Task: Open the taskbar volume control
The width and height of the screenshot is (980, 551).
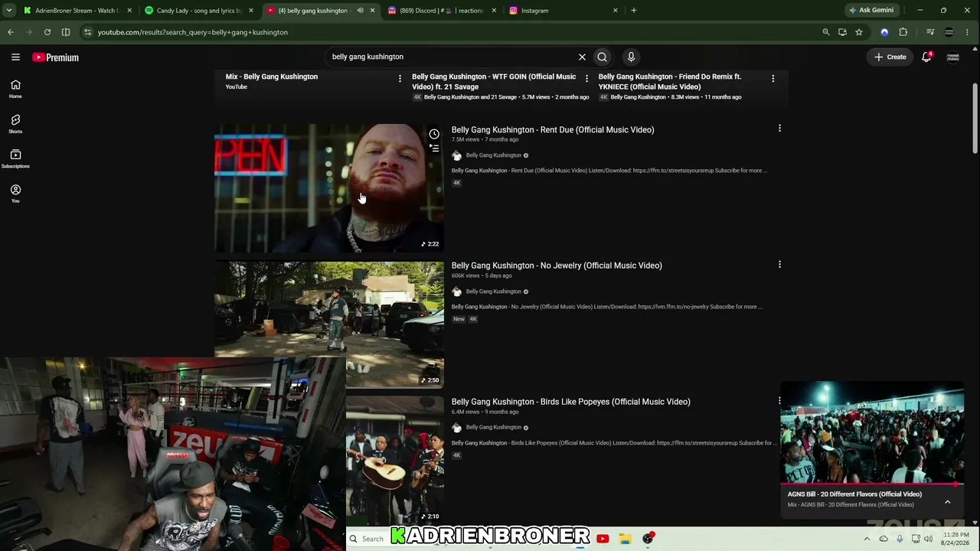Action: pos(929,539)
